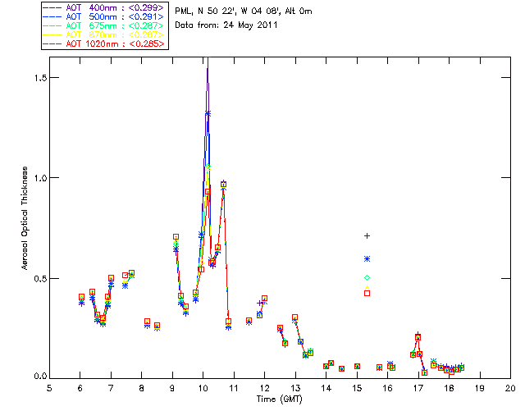Click the AOT 675nm legend entry
The width and height of the screenshot is (525, 420).
coord(104,25)
